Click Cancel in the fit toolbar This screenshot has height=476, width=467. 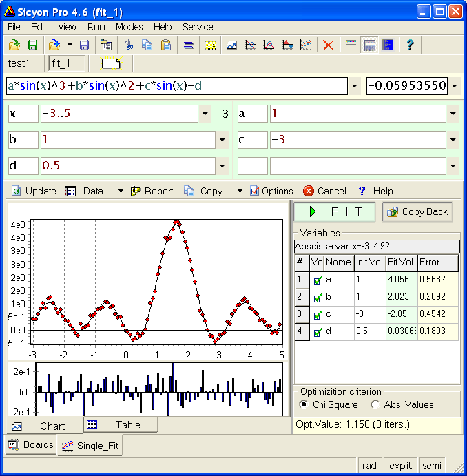pos(325,191)
